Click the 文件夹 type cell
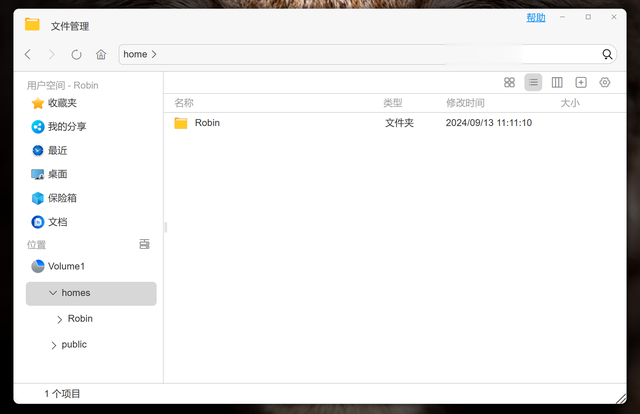Screen dimensions: 640x414 399,123
